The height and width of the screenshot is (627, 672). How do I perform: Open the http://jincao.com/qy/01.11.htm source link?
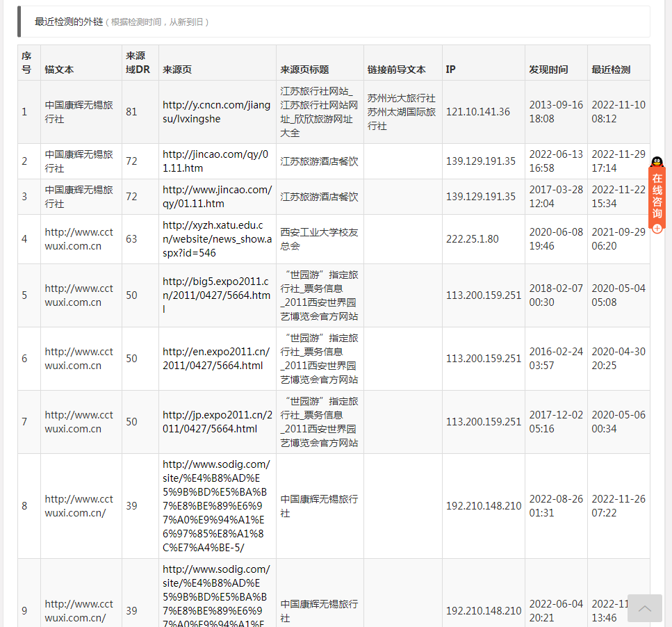click(x=215, y=161)
